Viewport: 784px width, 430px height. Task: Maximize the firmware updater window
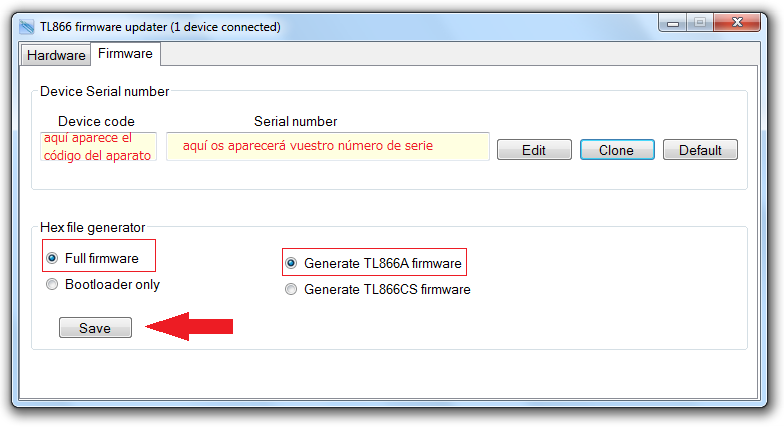pos(700,22)
